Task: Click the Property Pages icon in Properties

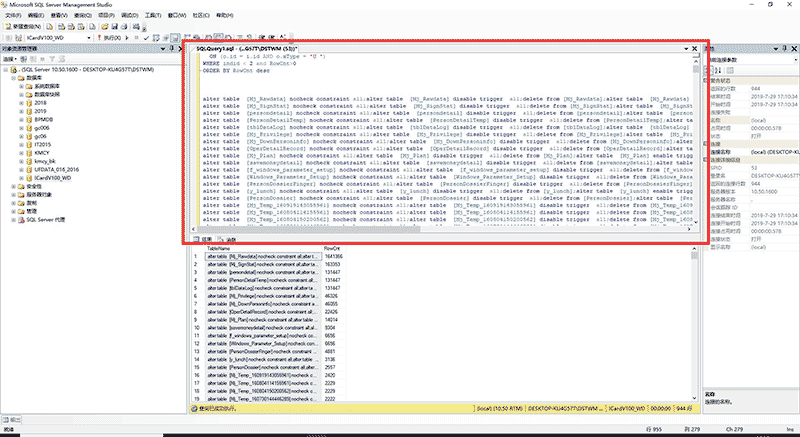Action: [731, 70]
